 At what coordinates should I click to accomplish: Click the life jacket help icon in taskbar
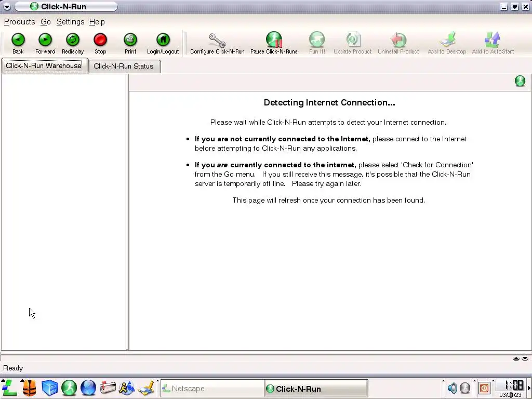[x=29, y=388]
